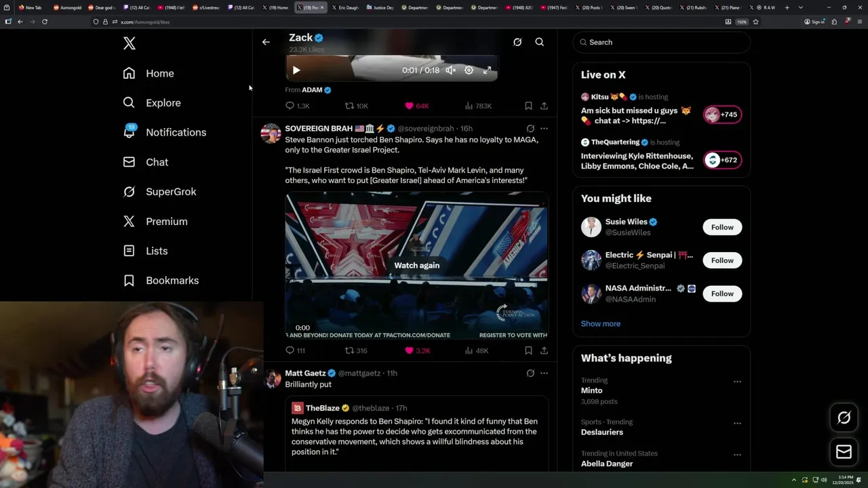Open Lists in the sidebar
Viewport: 868px width, 488px height.
click(145, 251)
